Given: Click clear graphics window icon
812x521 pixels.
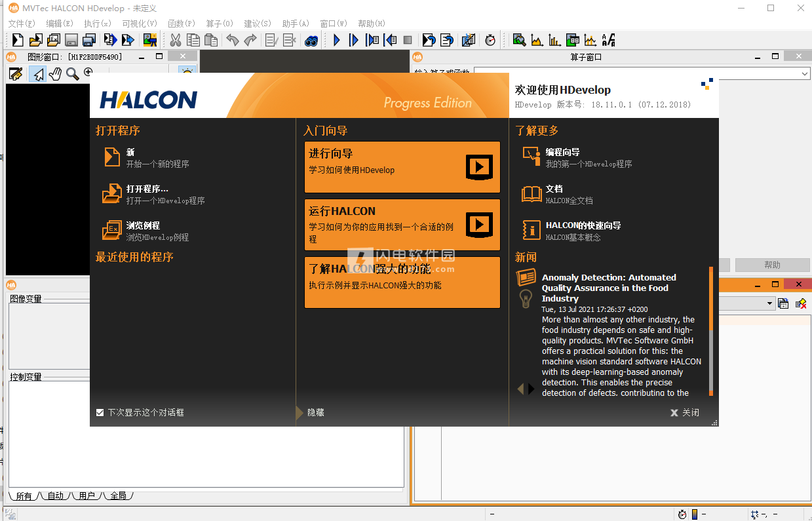Looking at the screenshot, I should (15, 74).
